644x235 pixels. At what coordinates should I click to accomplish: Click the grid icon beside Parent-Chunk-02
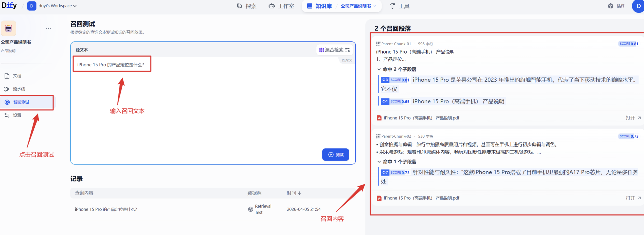378,136
